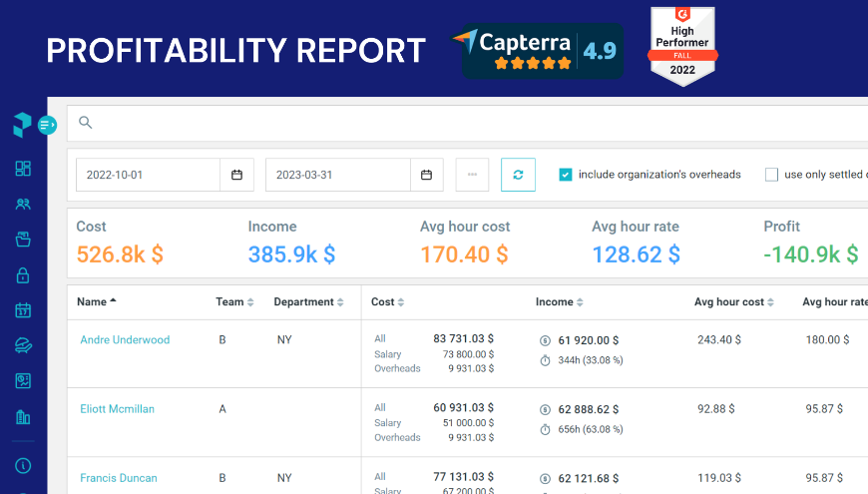Click the folder projects icon in the sidebar
Viewport: 868px width, 494px height.
(23, 240)
